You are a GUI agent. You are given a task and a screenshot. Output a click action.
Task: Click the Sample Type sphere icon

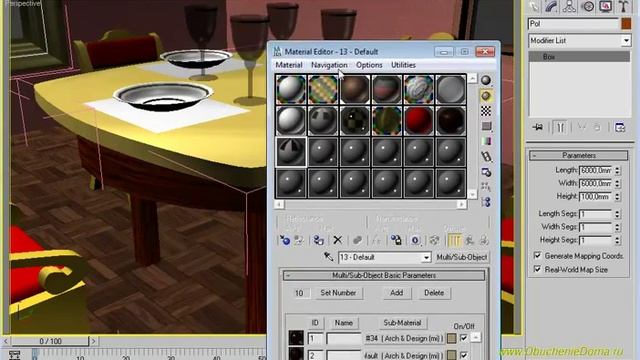(x=486, y=80)
